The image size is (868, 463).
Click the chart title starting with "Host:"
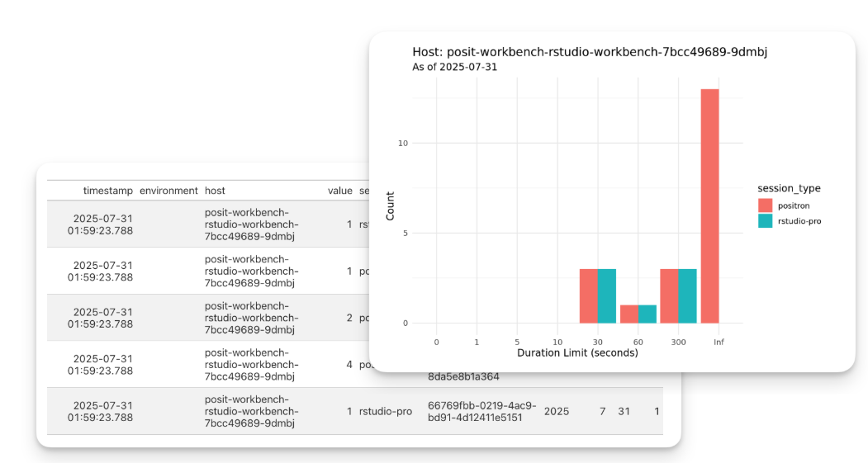[x=590, y=52]
